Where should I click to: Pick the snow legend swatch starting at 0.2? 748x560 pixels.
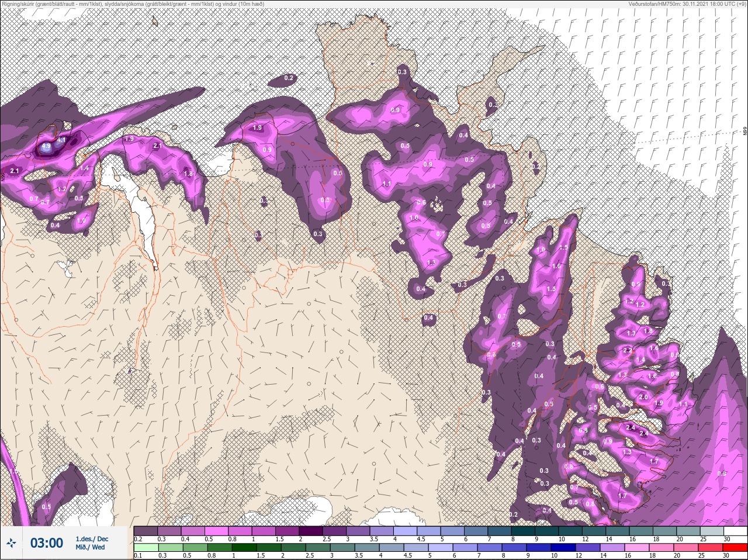[146, 531]
